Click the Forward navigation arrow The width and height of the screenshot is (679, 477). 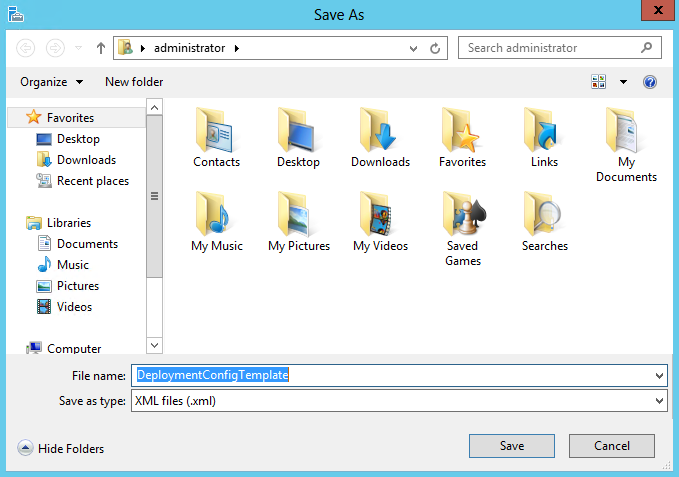pyautogui.click(x=55, y=48)
